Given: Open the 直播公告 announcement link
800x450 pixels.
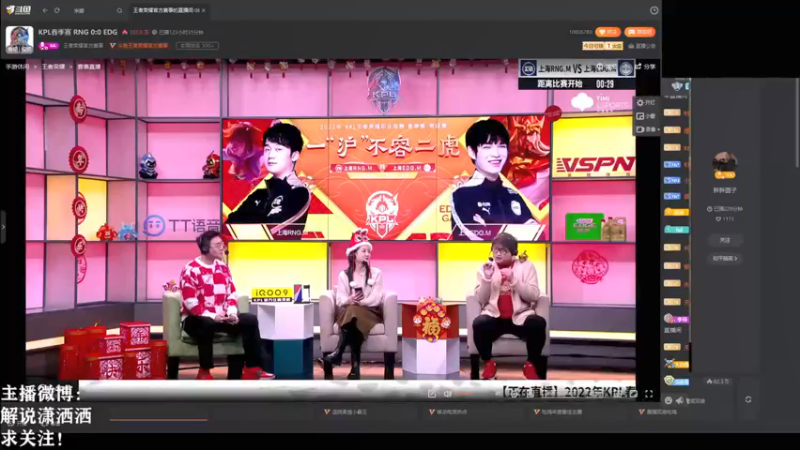Looking at the screenshot, I should [642, 46].
